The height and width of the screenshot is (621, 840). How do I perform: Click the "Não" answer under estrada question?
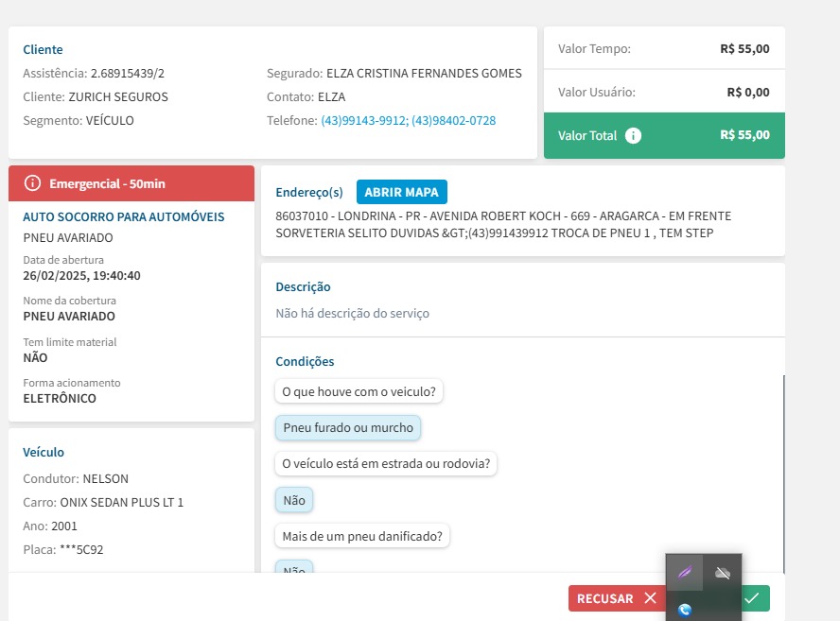click(x=294, y=499)
